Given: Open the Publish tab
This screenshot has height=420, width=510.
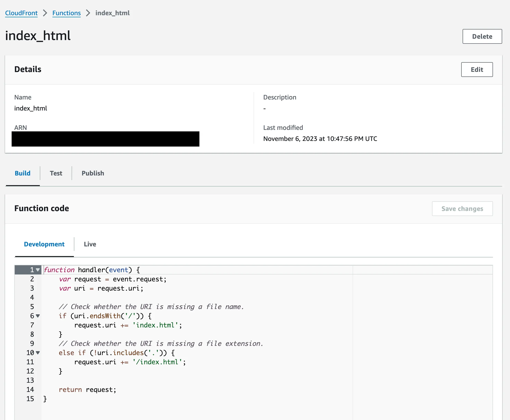Looking at the screenshot, I should pyautogui.click(x=93, y=173).
